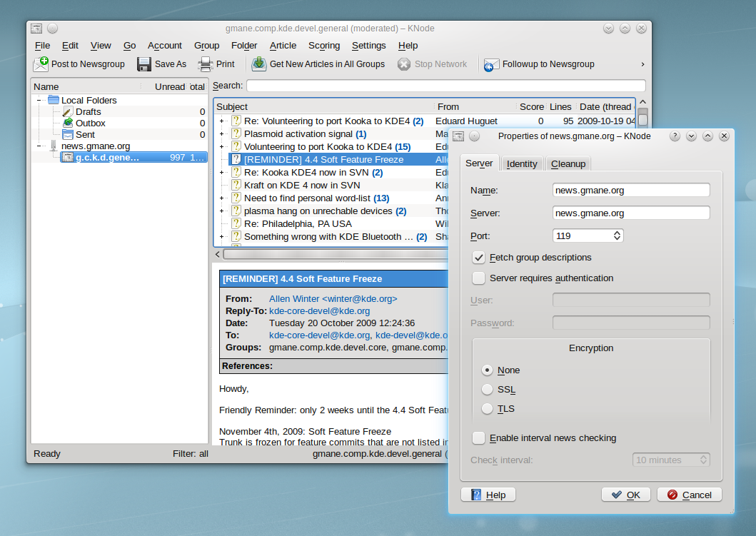The height and width of the screenshot is (536, 756).
Task: Expand the toolbar overflow chevron
Action: [642, 64]
